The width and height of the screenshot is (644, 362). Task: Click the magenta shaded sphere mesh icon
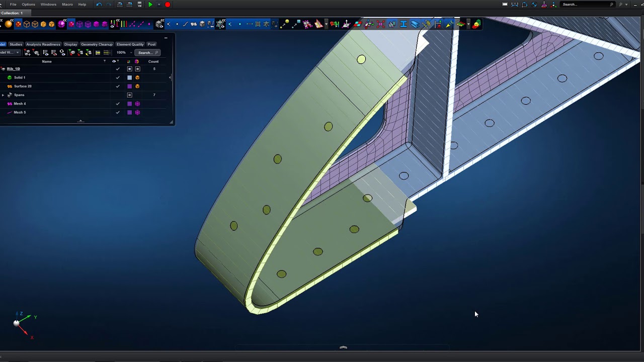(61, 24)
